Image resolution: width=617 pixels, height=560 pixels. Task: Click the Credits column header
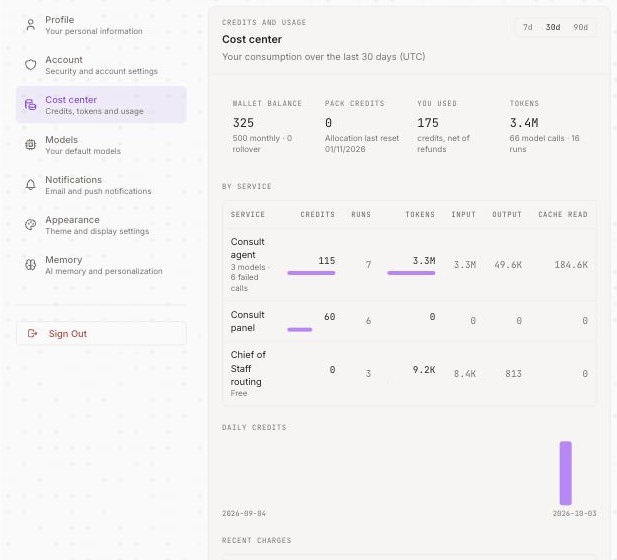pos(318,214)
